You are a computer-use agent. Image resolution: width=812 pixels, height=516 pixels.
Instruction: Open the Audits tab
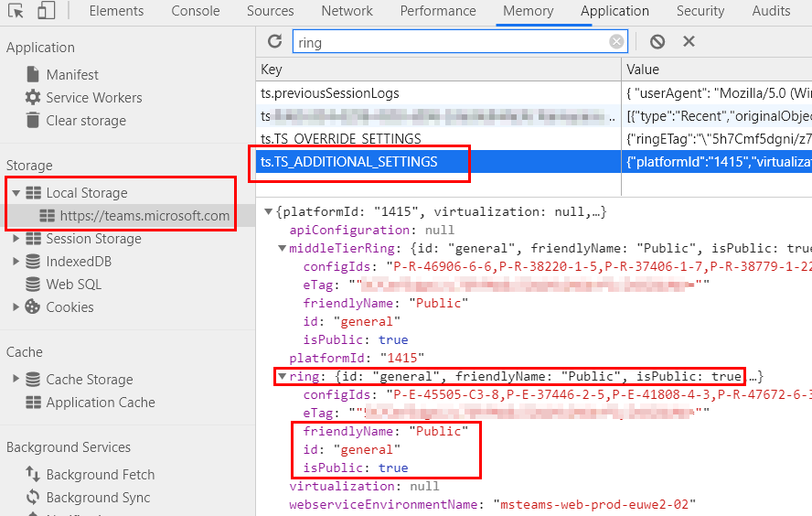pyautogui.click(x=771, y=11)
